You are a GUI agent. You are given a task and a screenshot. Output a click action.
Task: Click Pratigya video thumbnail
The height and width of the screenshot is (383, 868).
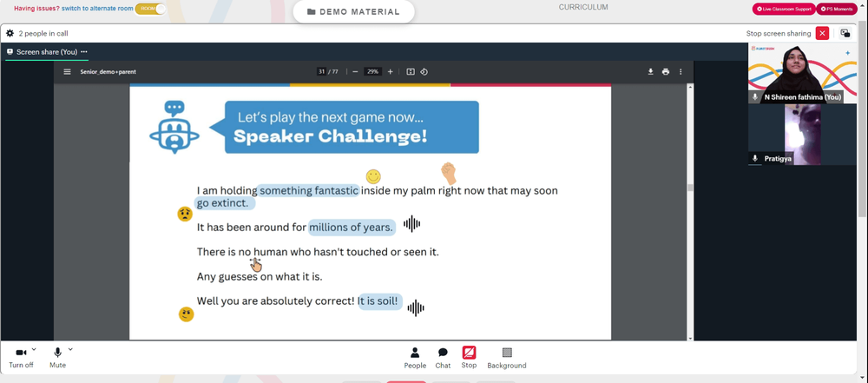click(802, 135)
